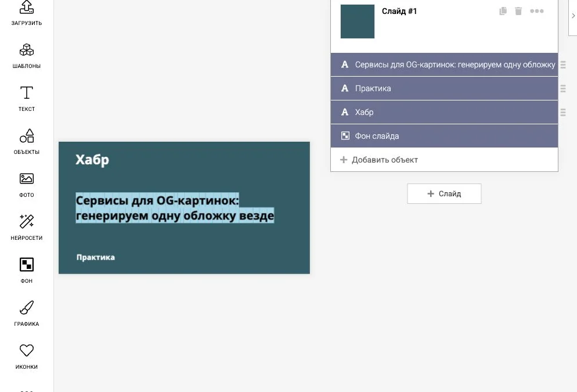Open the Шаблоны templates panel

tap(27, 56)
